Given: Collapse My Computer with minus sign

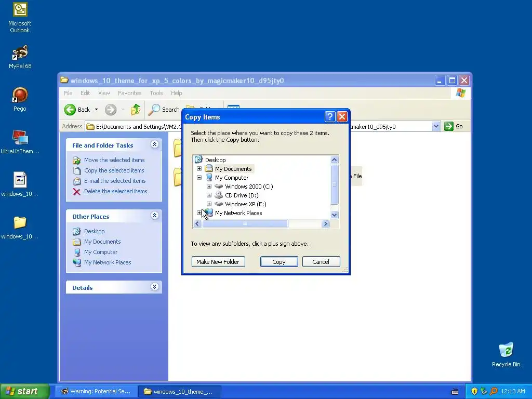Looking at the screenshot, I should (x=199, y=178).
